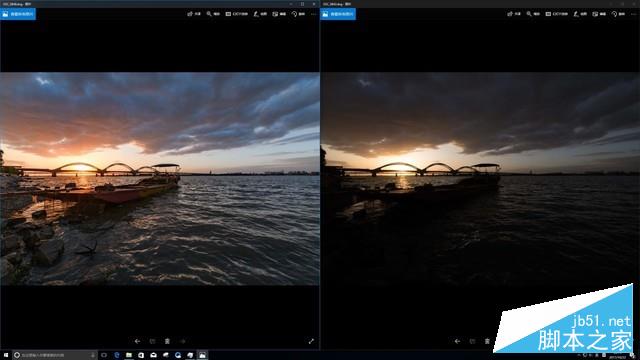Click the dark sunset photo in right window

480,179
